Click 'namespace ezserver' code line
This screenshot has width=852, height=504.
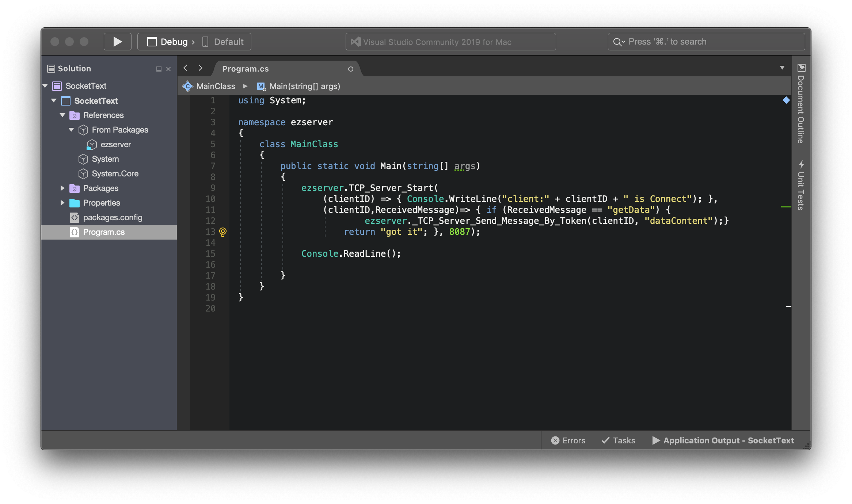286,122
